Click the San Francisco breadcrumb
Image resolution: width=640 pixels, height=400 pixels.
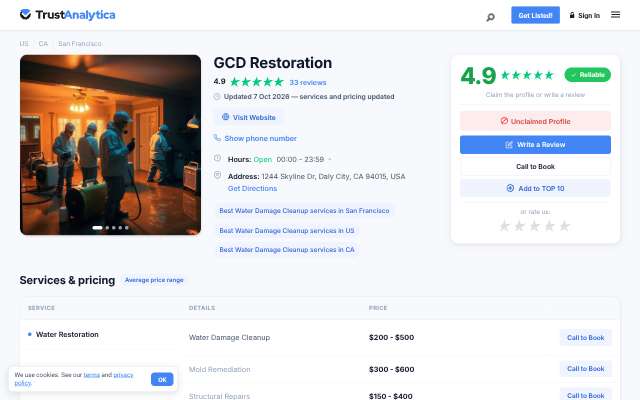(80, 43)
